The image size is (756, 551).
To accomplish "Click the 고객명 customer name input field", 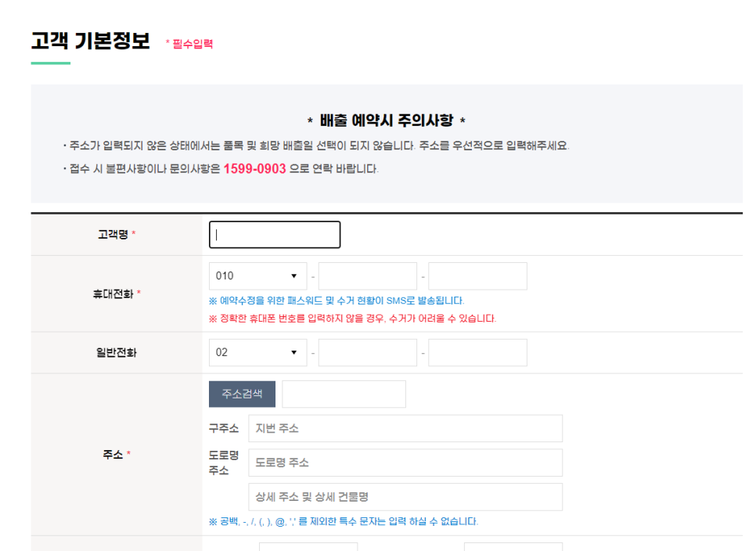I will (275, 235).
